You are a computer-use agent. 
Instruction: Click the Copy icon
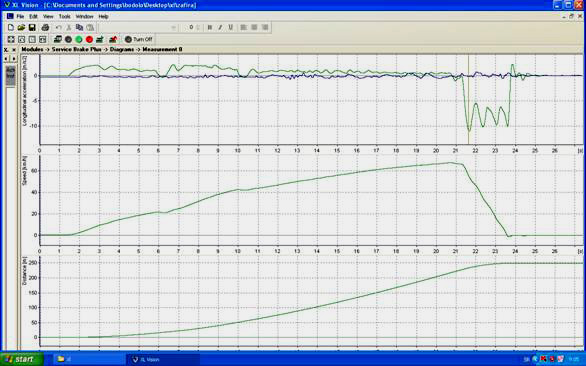pos(79,27)
